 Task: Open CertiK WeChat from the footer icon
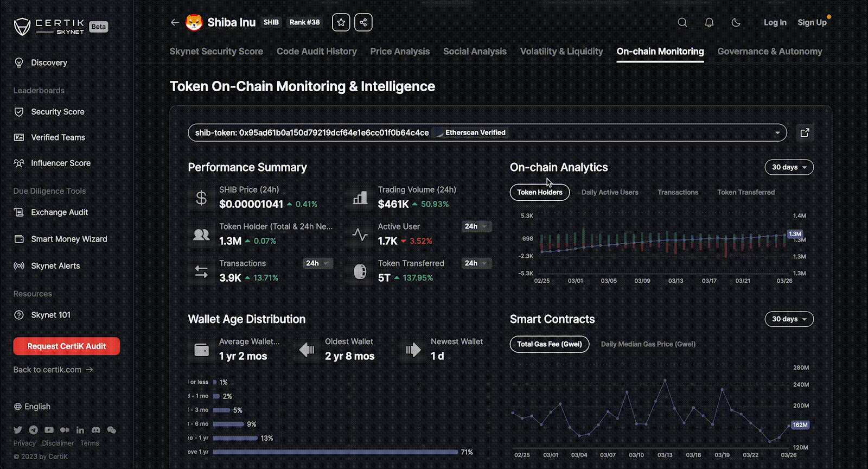point(112,430)
